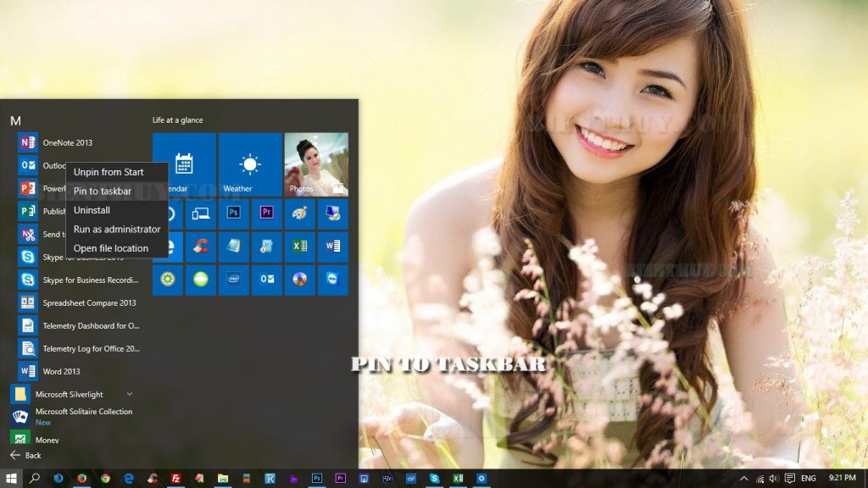Open the green gear tile
The width and height of the screenshot is (868, 488).
coord(168,280)
